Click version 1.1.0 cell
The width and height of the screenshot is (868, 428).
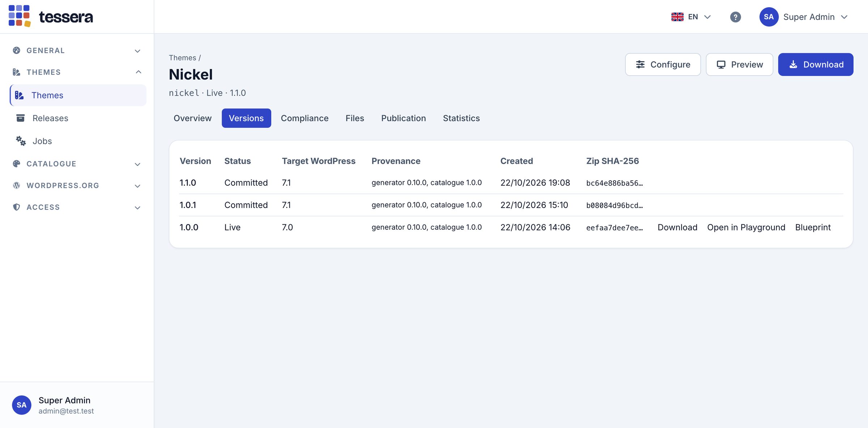tap(188, 183)
